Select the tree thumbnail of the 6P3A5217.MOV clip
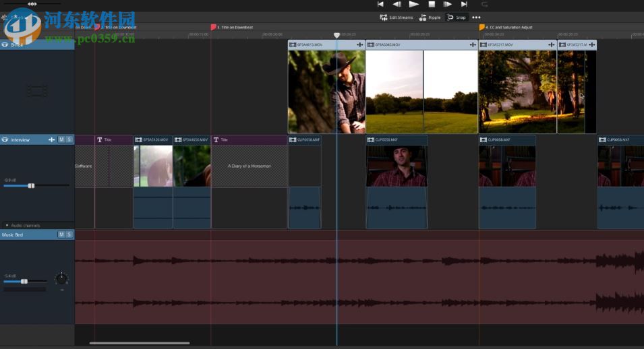Viewport: 644px width, 349px height. tap(517, 92)
